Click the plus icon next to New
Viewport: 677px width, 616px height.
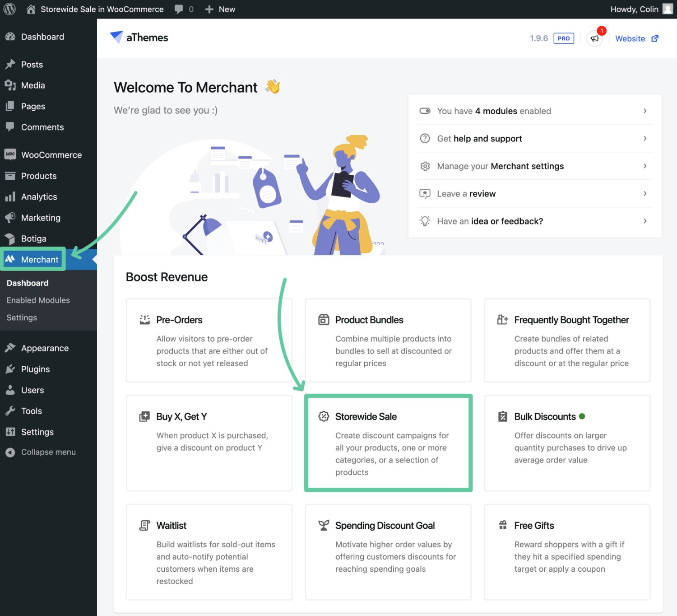coord(209,9)
